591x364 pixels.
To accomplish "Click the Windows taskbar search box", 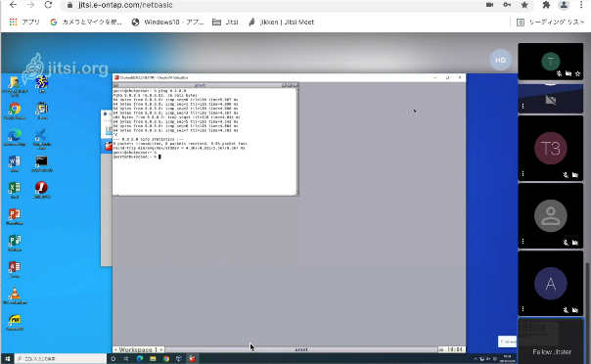I will [61, 359].
